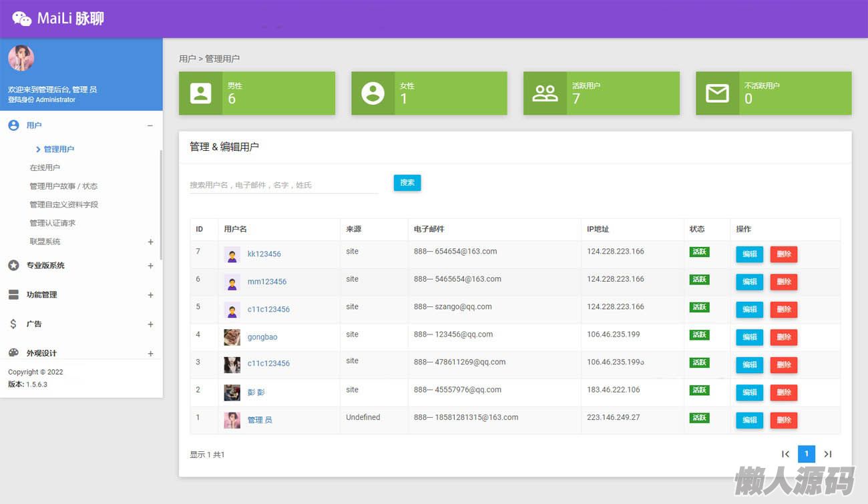This screenshot has height=504, width=868.
Task: Click the Pro System star icon
Action: (x=13, y=265)
